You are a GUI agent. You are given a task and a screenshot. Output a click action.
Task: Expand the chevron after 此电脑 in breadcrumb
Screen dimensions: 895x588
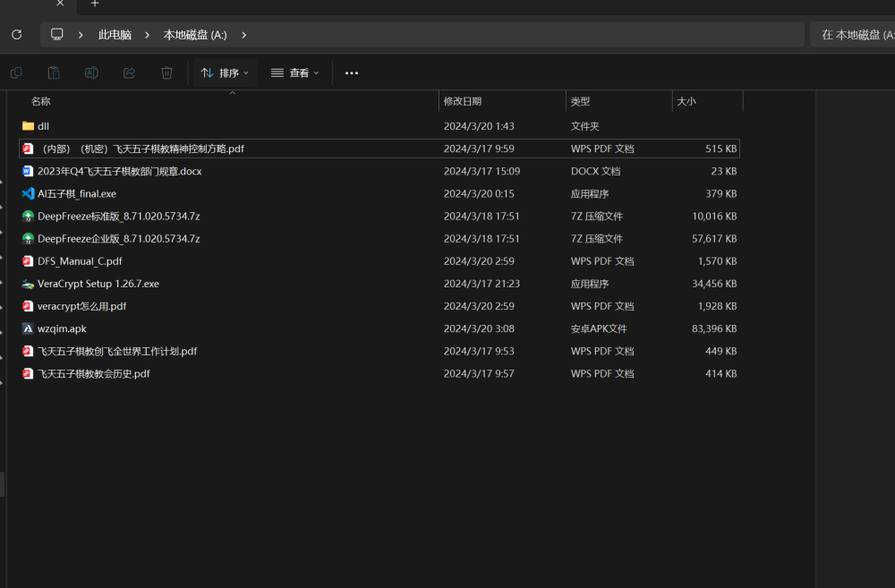tap(147, 35)
